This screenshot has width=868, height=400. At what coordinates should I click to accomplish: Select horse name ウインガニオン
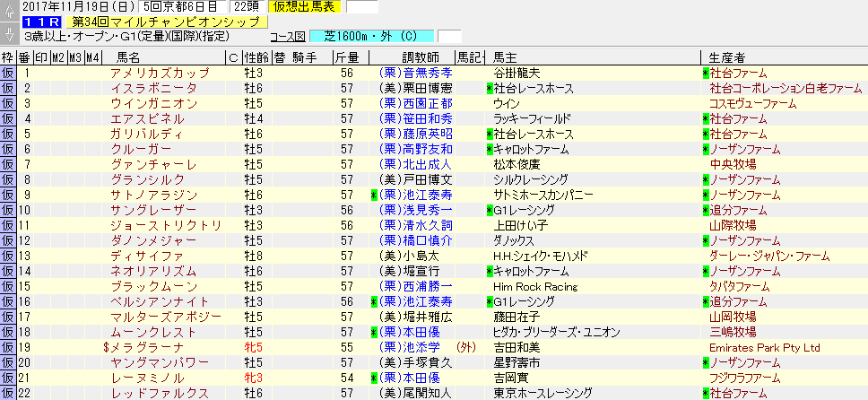[x=153, y=104]
